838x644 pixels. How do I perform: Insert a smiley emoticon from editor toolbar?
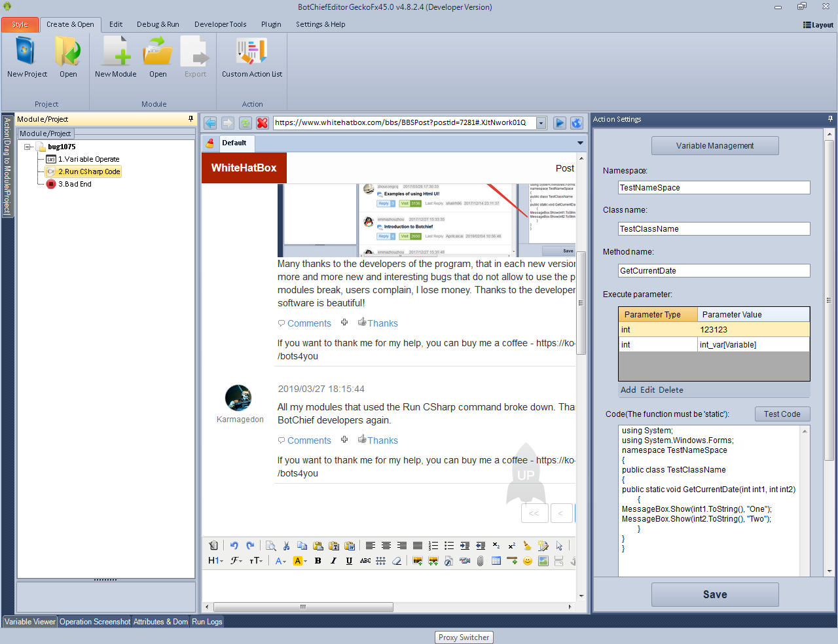pyautogui.click(x=528, y=561)
